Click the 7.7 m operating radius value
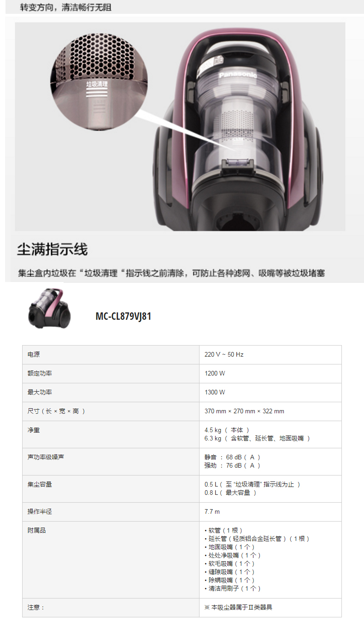The image size is (364, 628). (212, 512)
